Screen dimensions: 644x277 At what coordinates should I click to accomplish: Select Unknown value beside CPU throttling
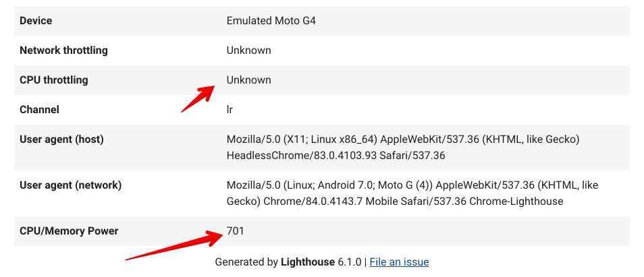pyautogui.click(x=249, y=80)
